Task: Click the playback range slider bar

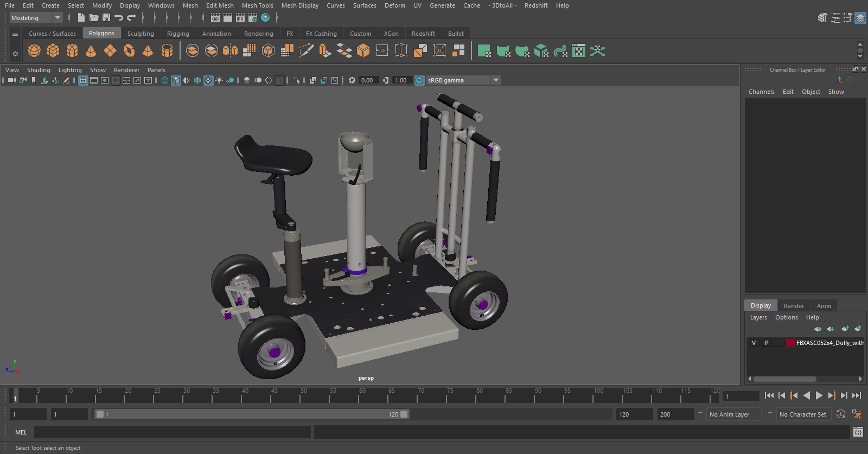Action: click(252, 414)
